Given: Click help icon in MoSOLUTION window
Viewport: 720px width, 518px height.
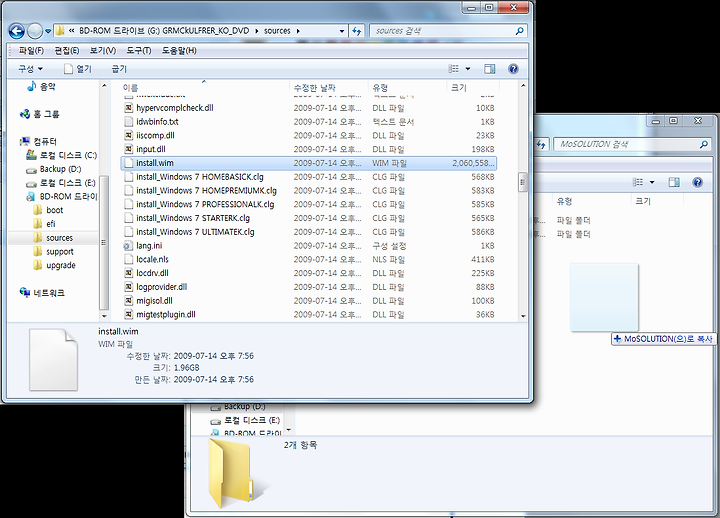Looking at the screenshot, I should (698, 182).
